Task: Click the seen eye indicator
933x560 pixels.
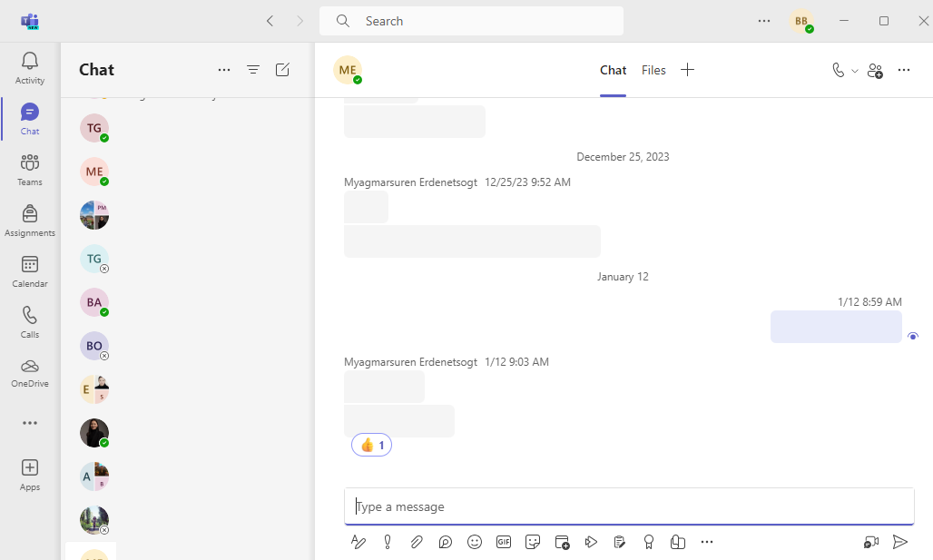Action: [913, 336]
